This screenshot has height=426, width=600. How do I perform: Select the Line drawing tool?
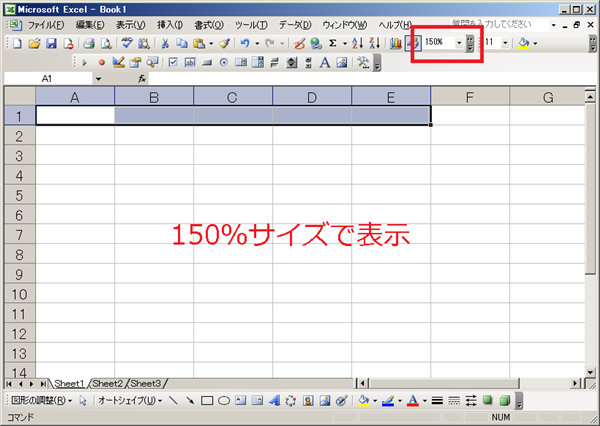point(173,401)
